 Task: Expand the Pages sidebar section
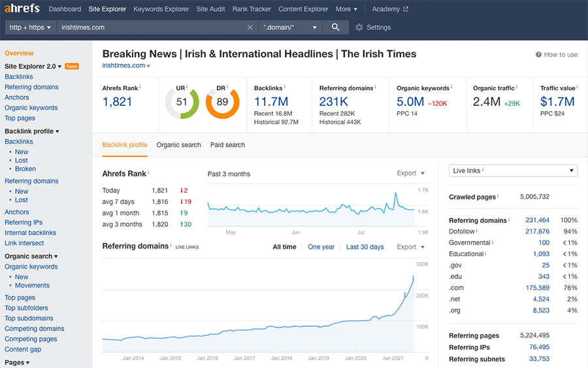point(17,362)
